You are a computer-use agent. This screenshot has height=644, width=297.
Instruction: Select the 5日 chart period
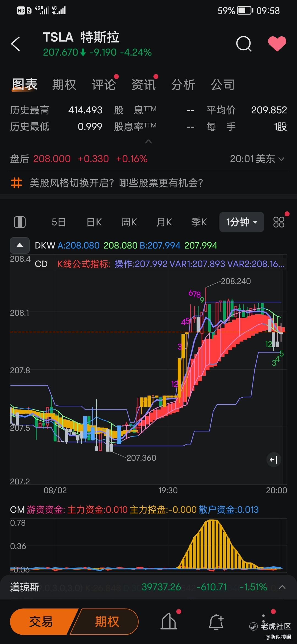[x=59, y=222]
